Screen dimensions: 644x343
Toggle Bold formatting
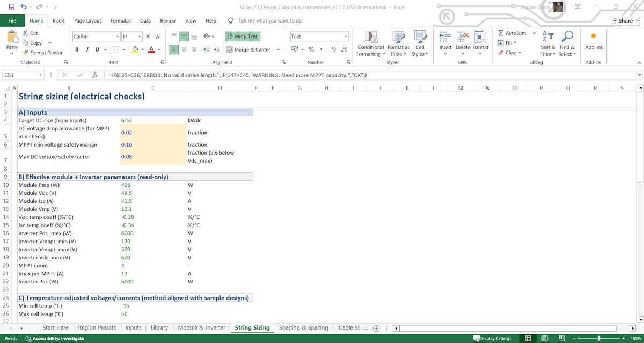[x=77, y=49]
